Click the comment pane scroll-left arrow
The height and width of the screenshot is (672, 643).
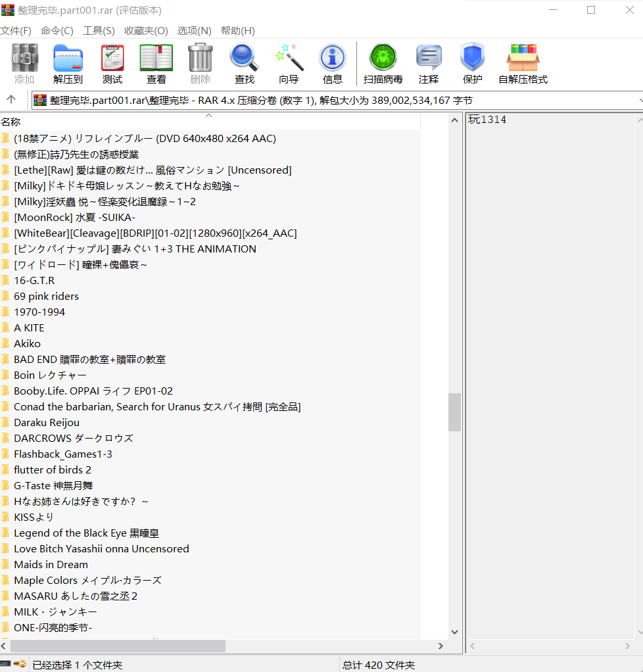click(472, 646)
